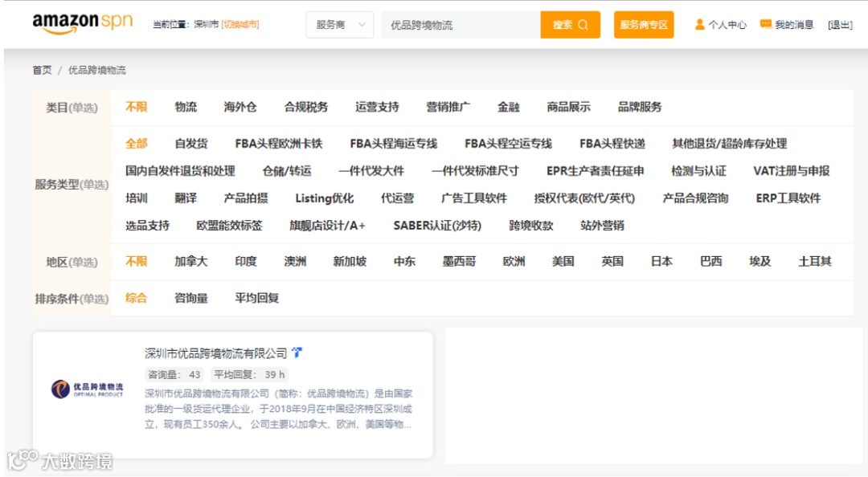868x477 pixels.
Task: Select 全部 service type
Action: click(136, 144)
